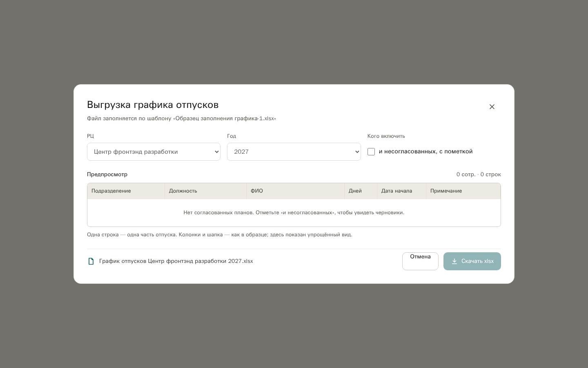Click the Отмена button
Screen dimensions: 588x368
420,261
